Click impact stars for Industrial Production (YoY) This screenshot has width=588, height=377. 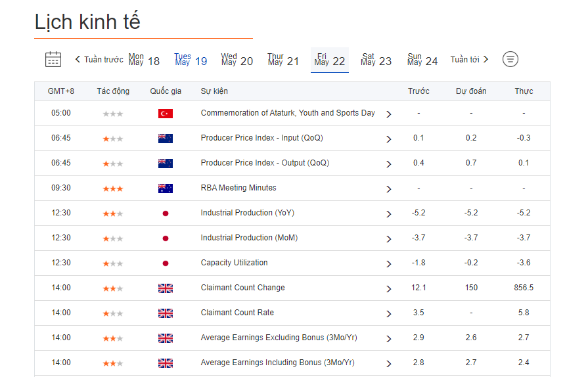tap(113, 213)
